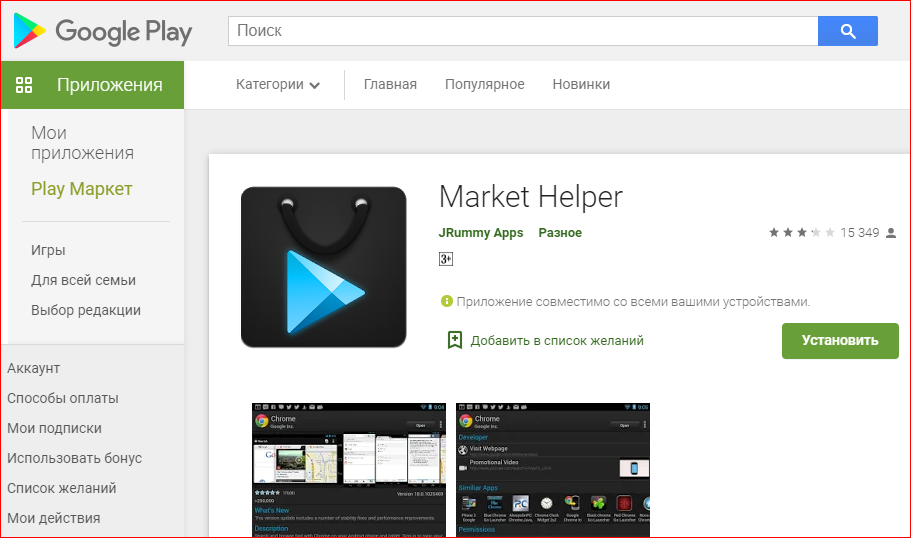This screenshot has width=911, height=538.
Task: Open the Главная tab
Action: (390, 85)
